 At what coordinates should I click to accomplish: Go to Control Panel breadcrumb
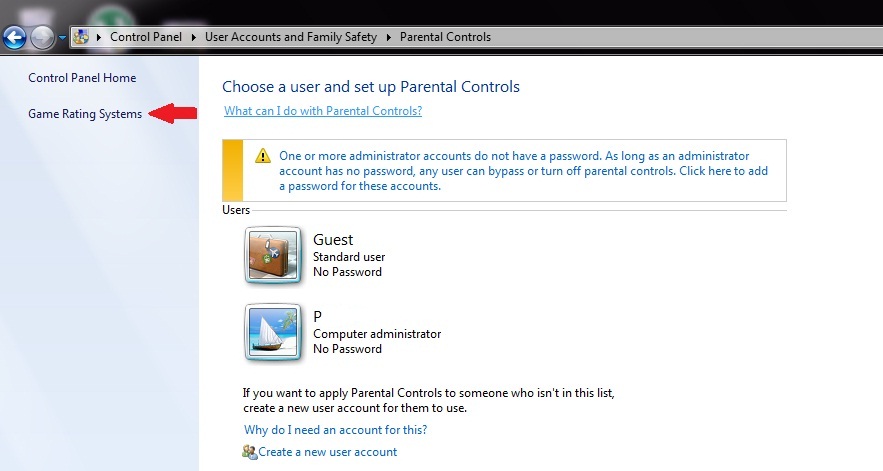(x=146, y=37)
